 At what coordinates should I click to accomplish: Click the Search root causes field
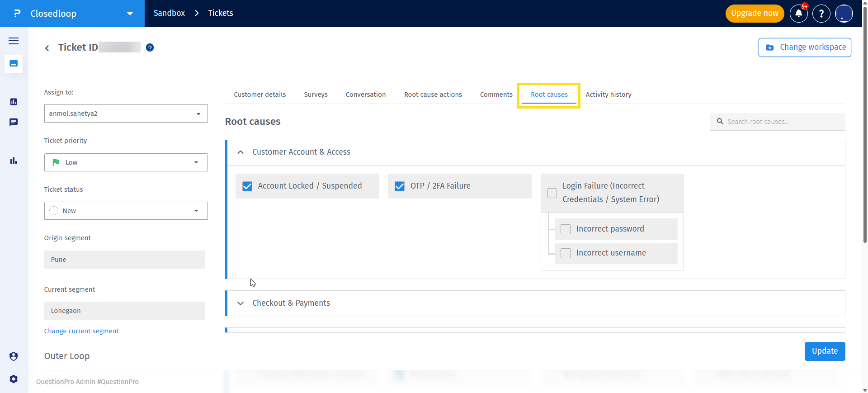point(782,122)
